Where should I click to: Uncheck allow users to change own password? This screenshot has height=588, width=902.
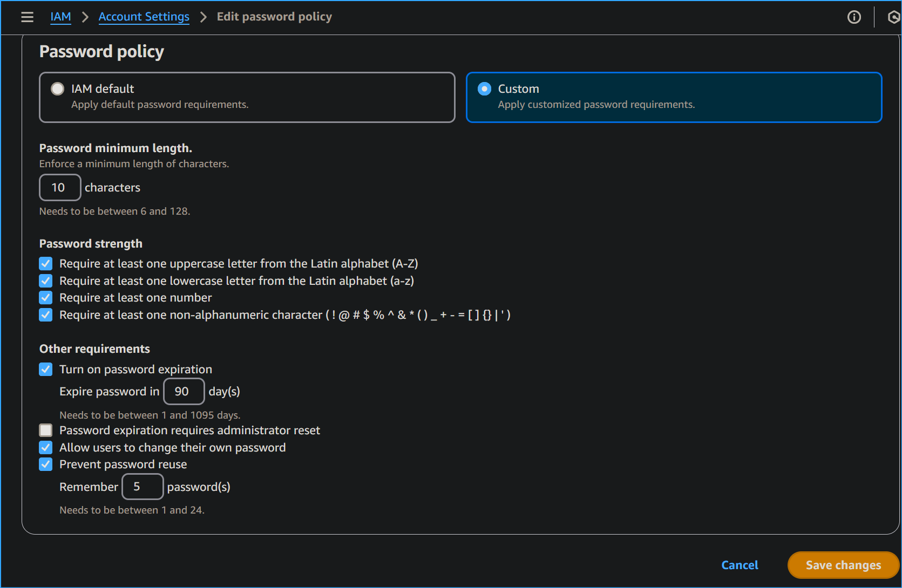pyautogui.click(x=45, y=447)
